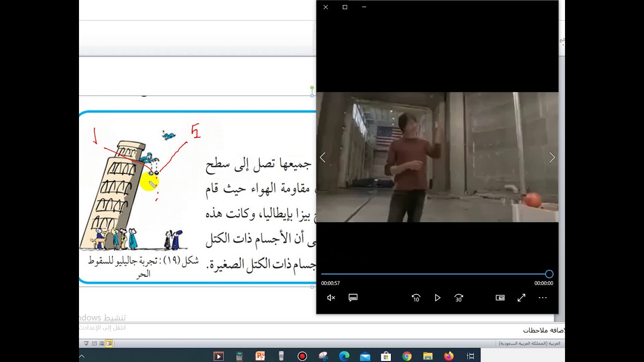The image size is (644, 362).
Task: Open the screen recorder app in the taskbar
Action: click(x=302, y=356)
